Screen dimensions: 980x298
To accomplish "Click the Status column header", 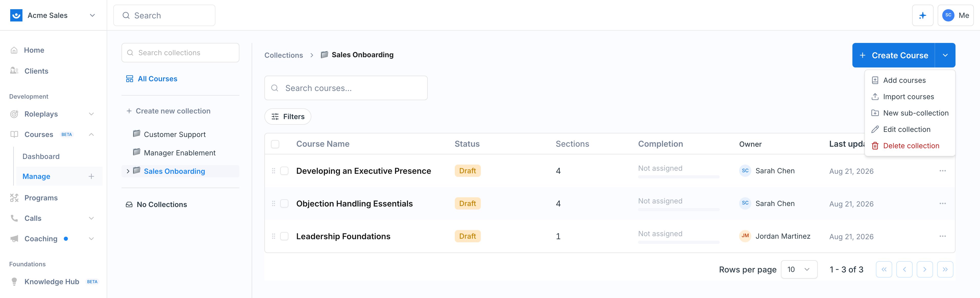I will point(467,144).
